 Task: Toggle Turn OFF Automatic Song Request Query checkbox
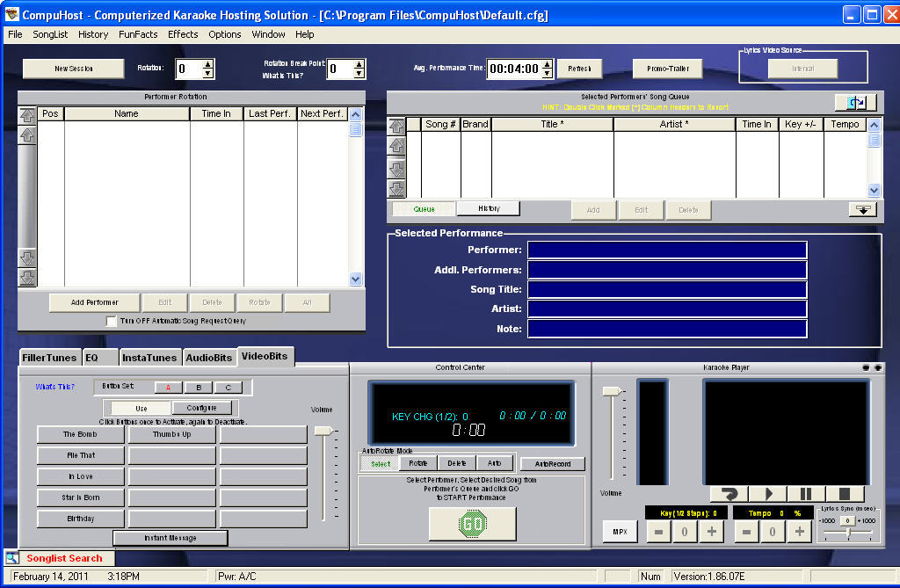(112, 322)
